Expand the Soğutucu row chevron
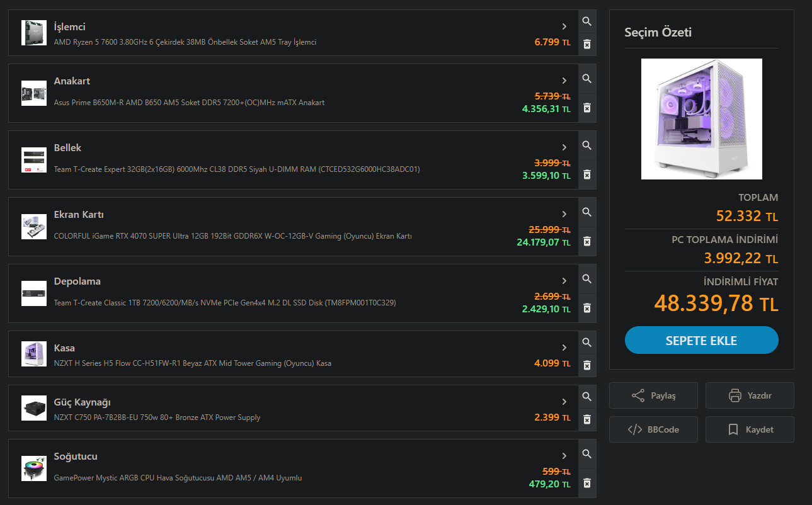Viewport: 812px width, 505px height. click(x=564, y=456)
